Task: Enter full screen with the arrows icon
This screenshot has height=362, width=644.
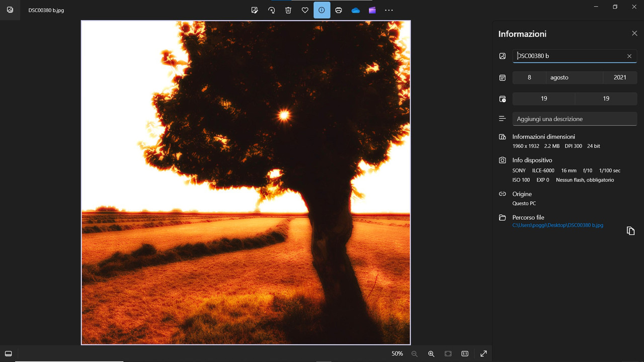Action: click(x=484, y=353)
